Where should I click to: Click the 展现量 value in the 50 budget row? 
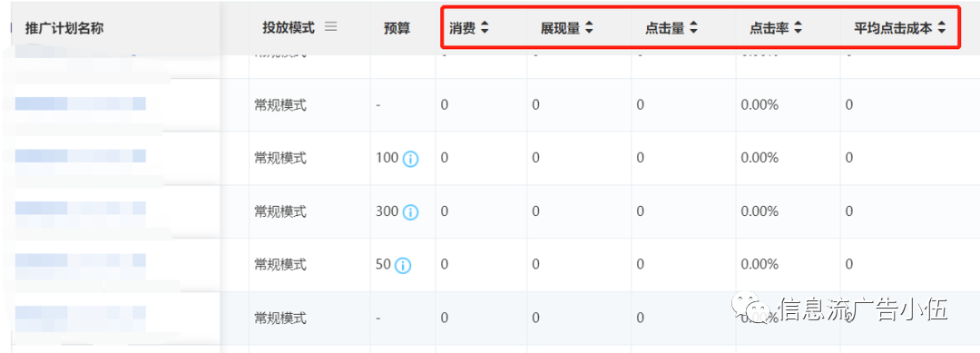pyautogui.click(x=535, y=265)
